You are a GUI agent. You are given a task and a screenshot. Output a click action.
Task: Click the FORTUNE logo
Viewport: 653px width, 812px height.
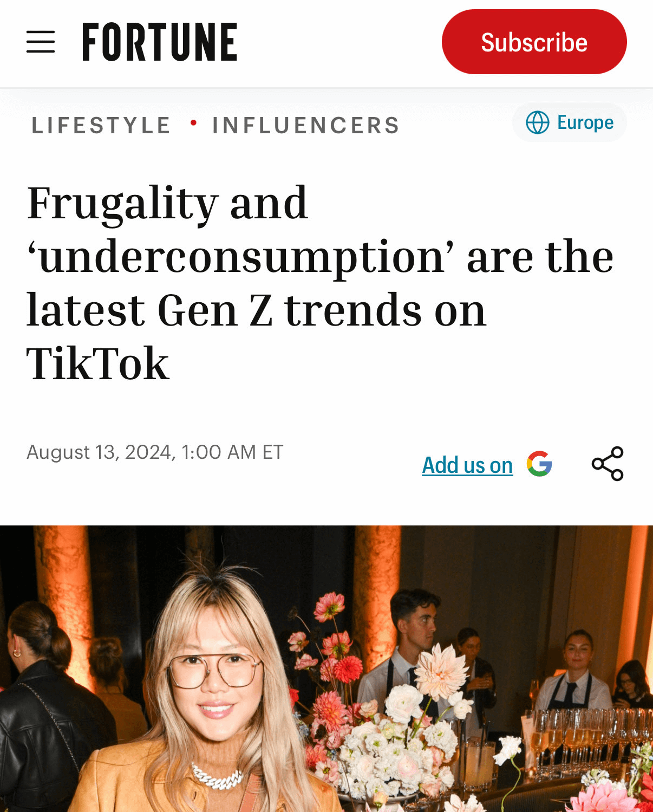(x=160, y=42)
